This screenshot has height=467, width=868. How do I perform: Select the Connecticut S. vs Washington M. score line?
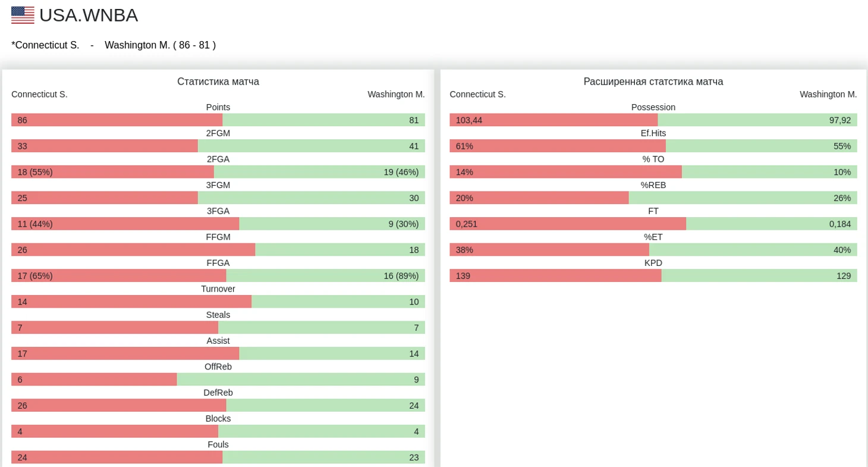click(114, 45)
